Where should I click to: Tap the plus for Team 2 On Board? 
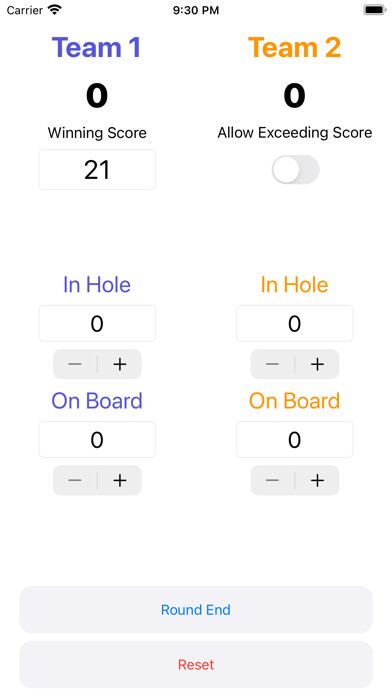(x=317, y=480)
